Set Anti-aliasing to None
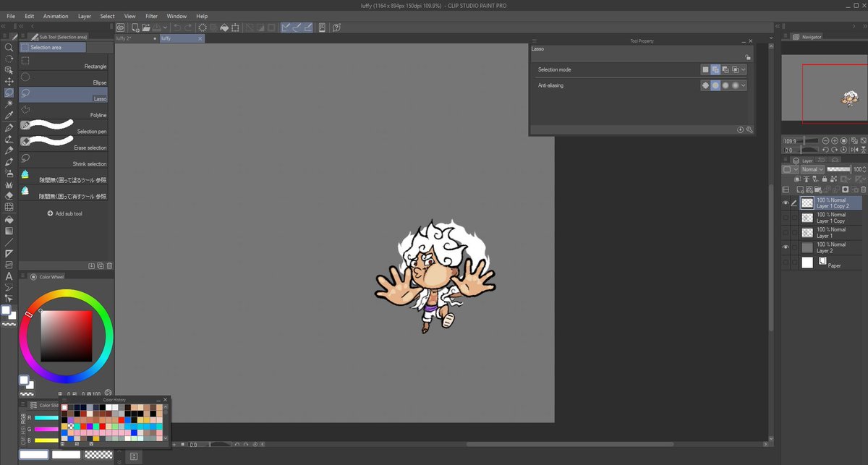Screen dimensions: 868x465 [x=705, y=85]
